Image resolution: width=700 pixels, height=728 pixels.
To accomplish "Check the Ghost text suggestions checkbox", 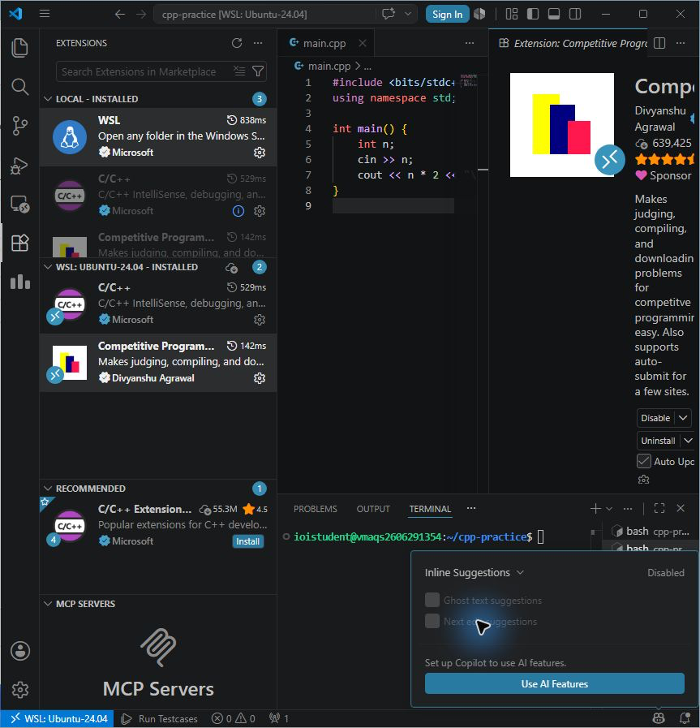I will [432, 600].
